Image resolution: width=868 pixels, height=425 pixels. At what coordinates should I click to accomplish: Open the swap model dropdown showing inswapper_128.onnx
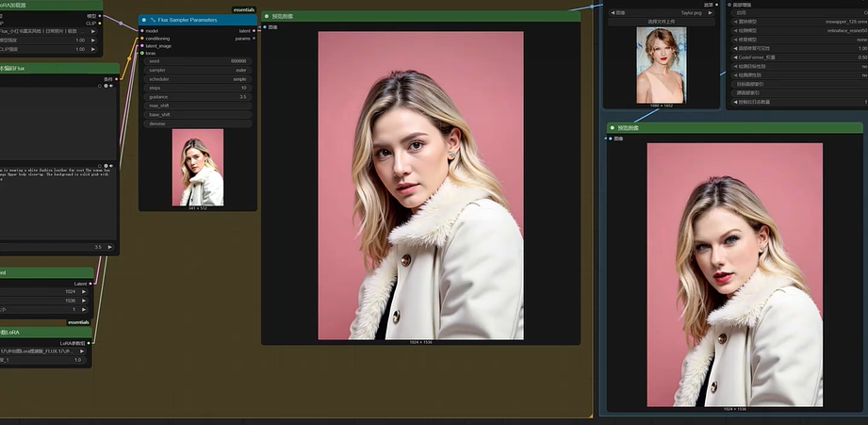click(800, 22)
